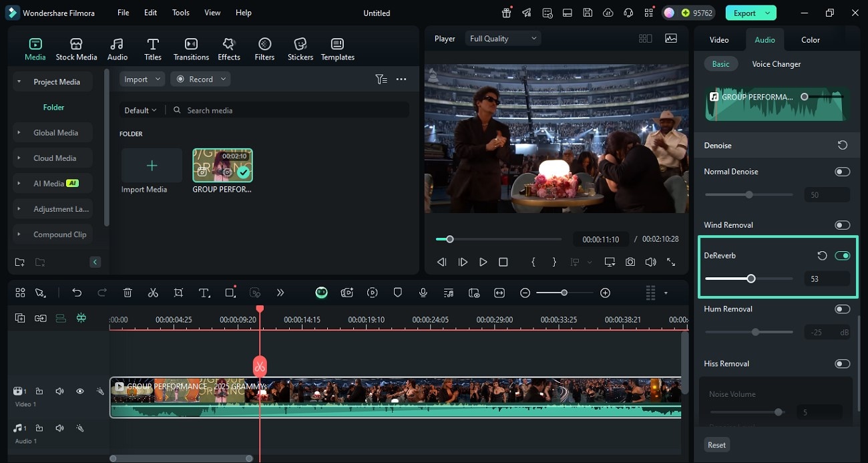The image size is (868, 463).
Task: Turn off the DeReverb switch
Action: [842, 255]
